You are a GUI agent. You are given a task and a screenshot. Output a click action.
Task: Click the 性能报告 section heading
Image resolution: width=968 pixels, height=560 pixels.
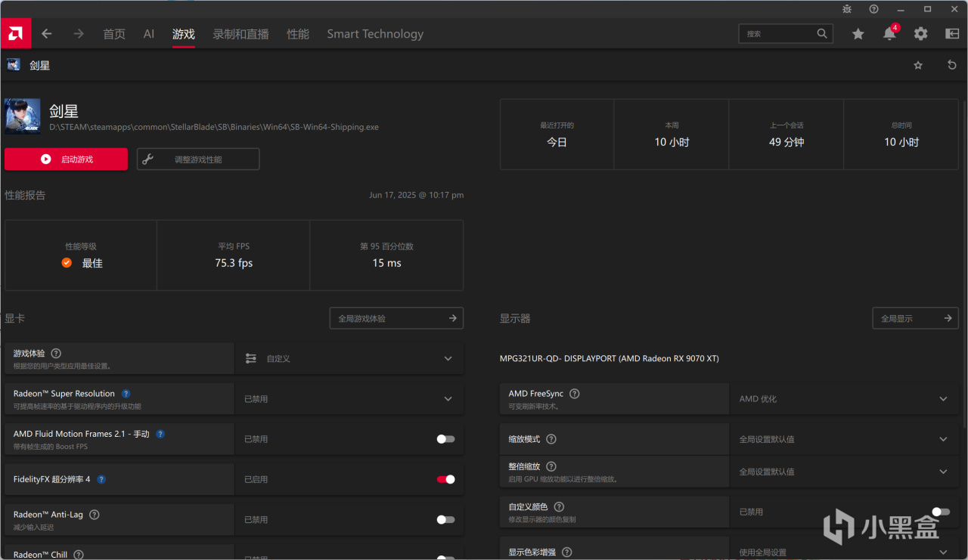point(25,195)
